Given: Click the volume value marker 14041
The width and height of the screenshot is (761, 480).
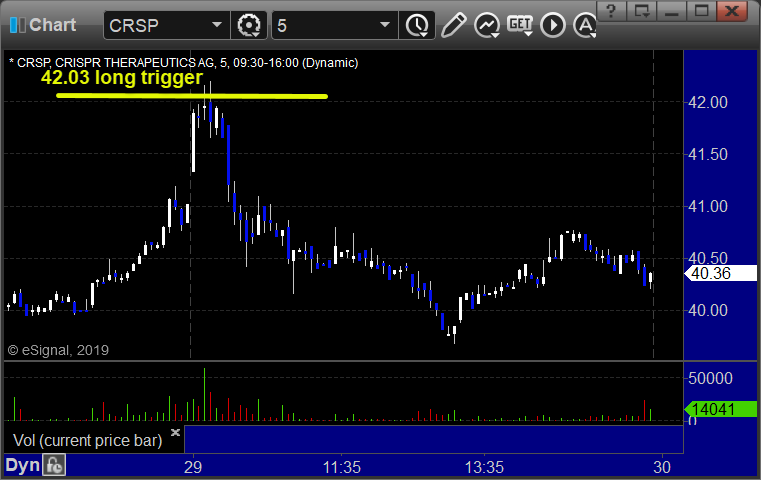Looking at the screenshot, I should point(721,409).
